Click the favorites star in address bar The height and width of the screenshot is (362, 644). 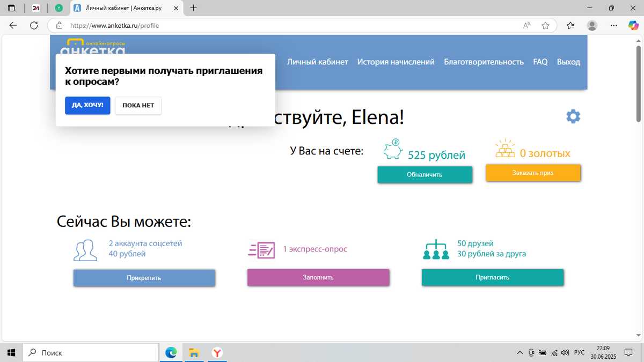point(545,25)
